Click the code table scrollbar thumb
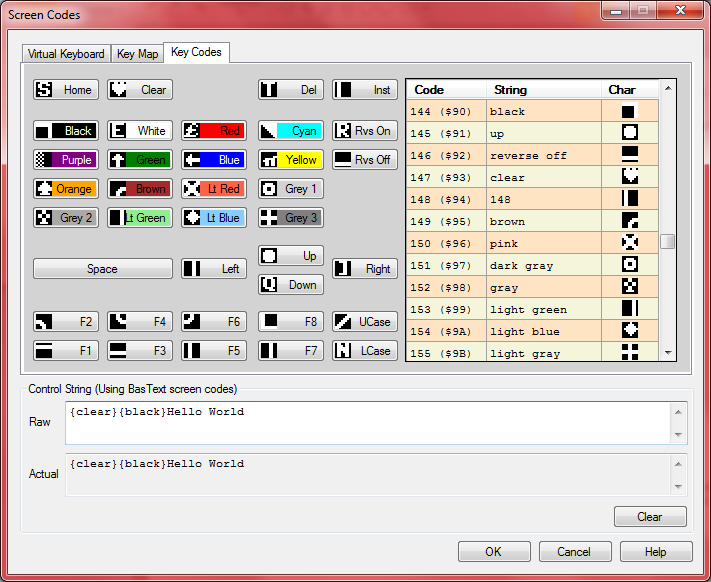 point(668,241)
